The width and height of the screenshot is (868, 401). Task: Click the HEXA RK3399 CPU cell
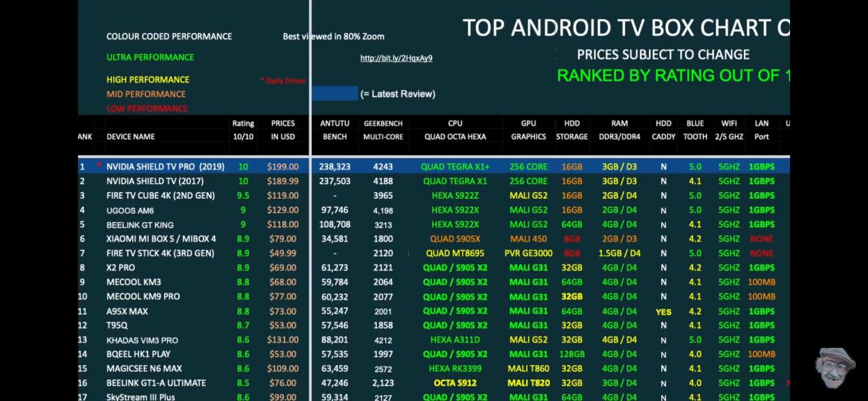coord(455,368)
